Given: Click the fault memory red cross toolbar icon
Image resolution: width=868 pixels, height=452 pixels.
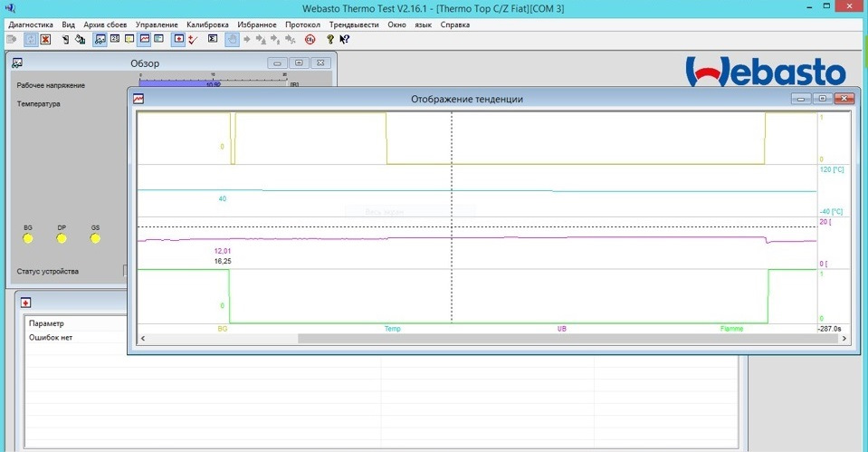Looking at the screenshot, I should (x=179, y=40).
